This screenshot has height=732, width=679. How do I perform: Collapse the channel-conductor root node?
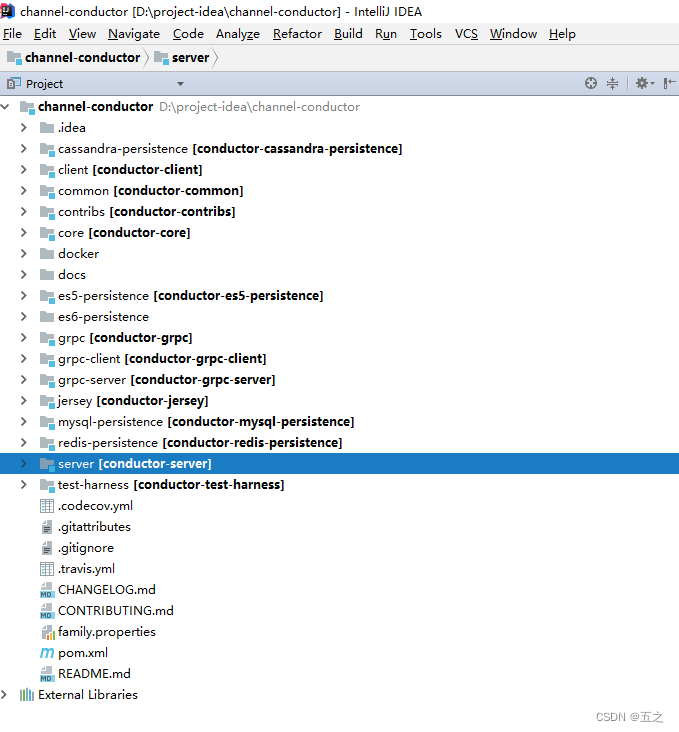[x=5, y=107]
